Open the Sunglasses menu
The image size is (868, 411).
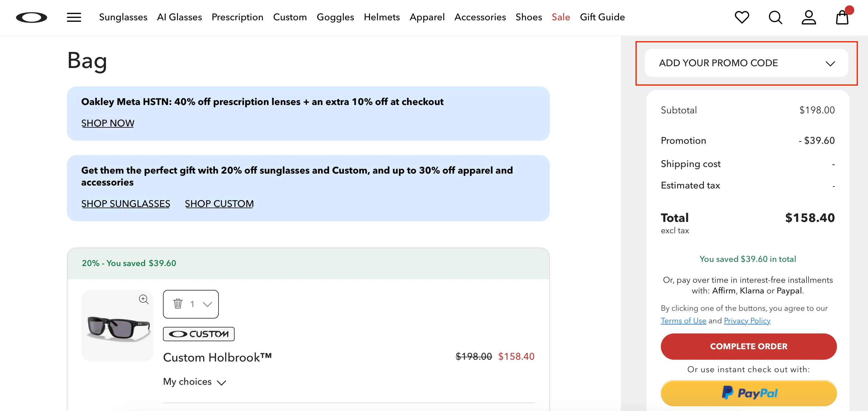[123, 17]
